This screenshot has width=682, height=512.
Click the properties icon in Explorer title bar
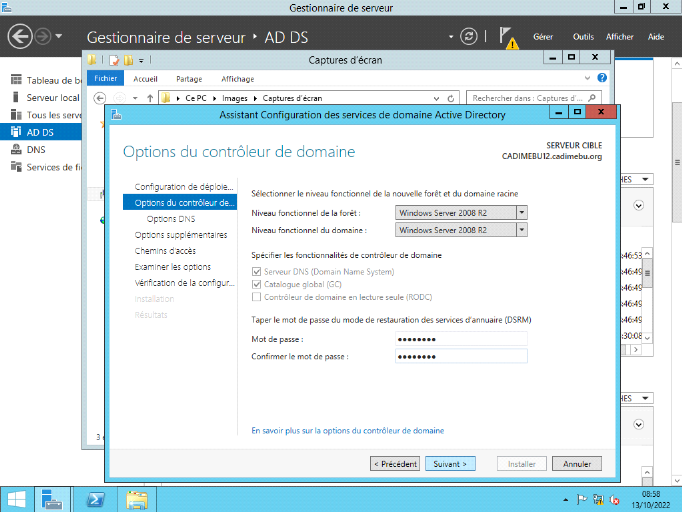(114, 60)
